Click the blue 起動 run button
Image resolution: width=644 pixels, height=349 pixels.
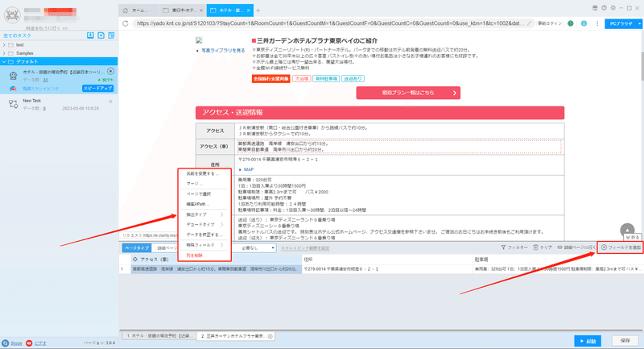tap(588, 341)
